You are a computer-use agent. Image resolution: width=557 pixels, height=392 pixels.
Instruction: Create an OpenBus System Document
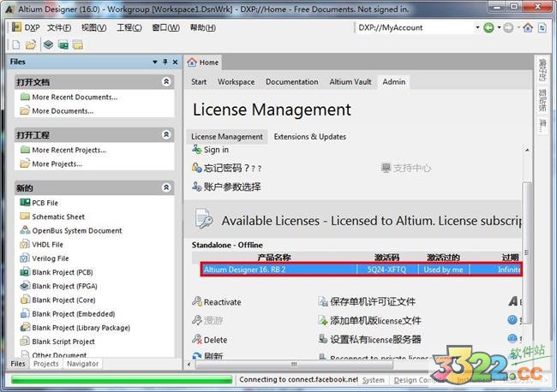point(71,230)
